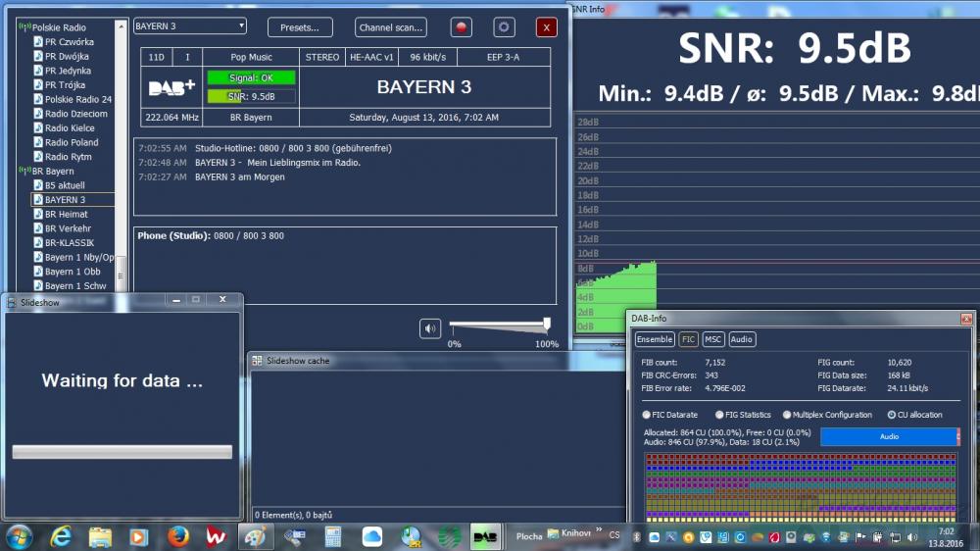Image resolution: width=980 pixels, height=551 pixels.
Task: Select PR Jedynka in the station list
Action: [68, 71]
